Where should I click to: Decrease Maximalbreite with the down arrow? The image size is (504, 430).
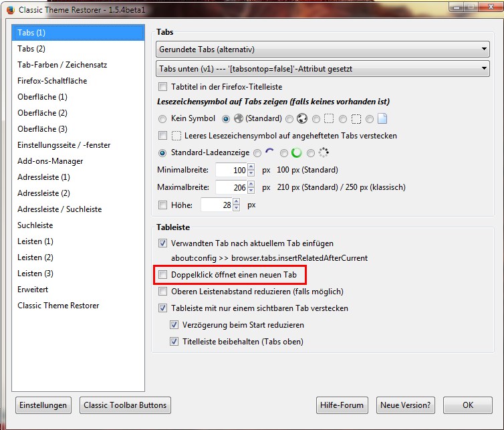point(251,191)
